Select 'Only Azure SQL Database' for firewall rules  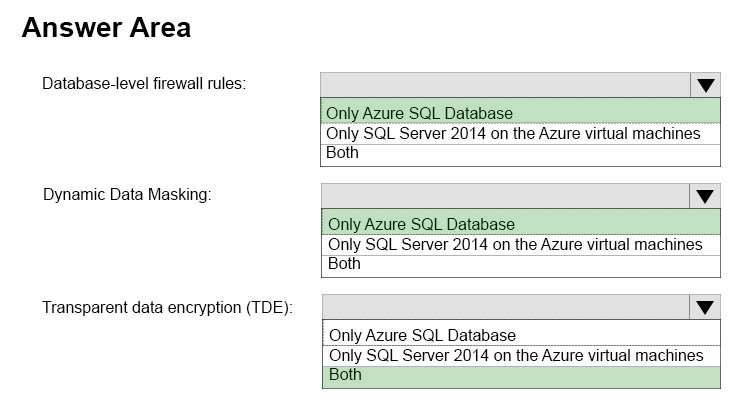pyautogui.click(x=520, y=111)
